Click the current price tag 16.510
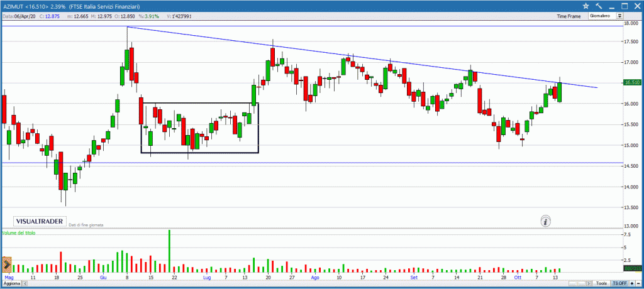The width and height of the screenshot is (644, 289). [632, 82]
